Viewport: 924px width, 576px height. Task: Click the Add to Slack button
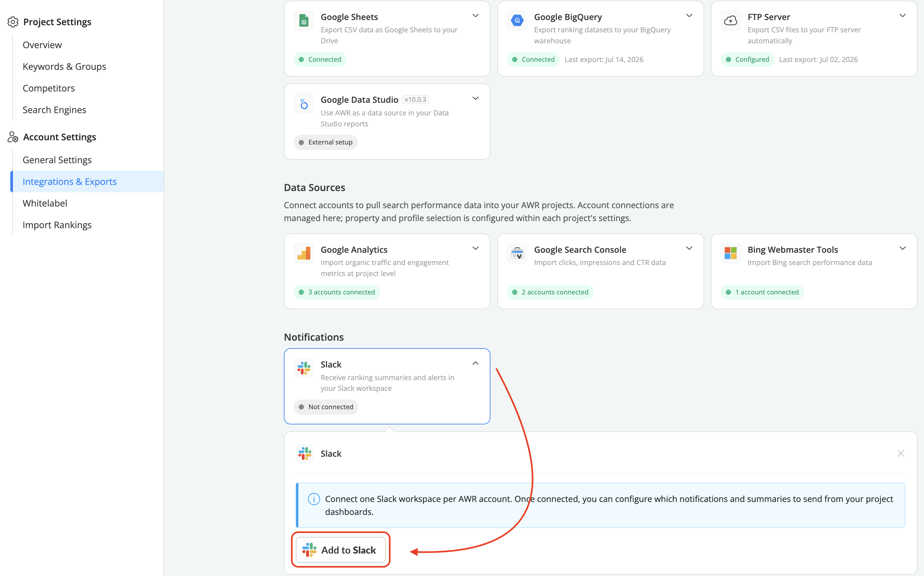[x=341, y=550]
